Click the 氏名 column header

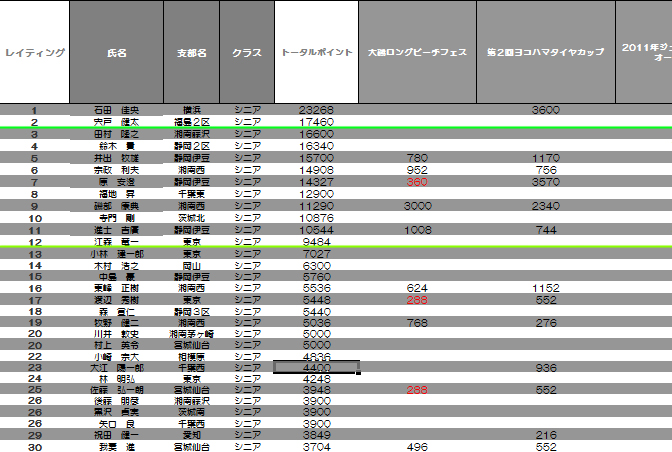coord(117,52)
